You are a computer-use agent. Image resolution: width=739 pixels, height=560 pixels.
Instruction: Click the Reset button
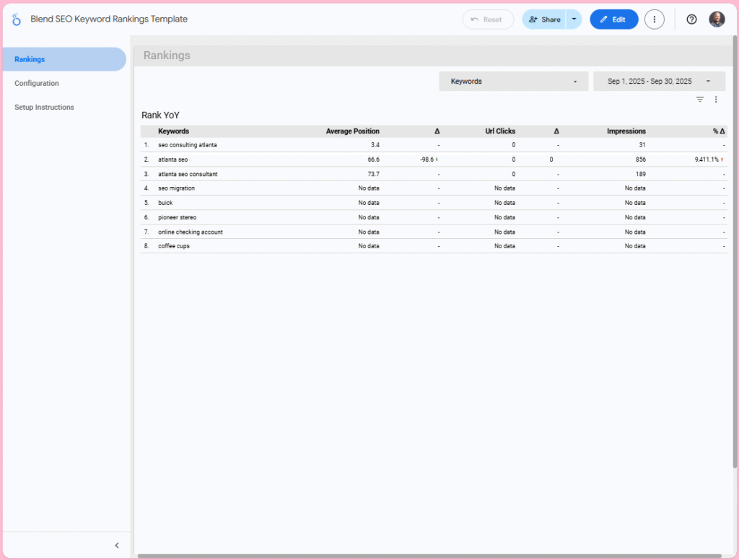tap(488, 19)
